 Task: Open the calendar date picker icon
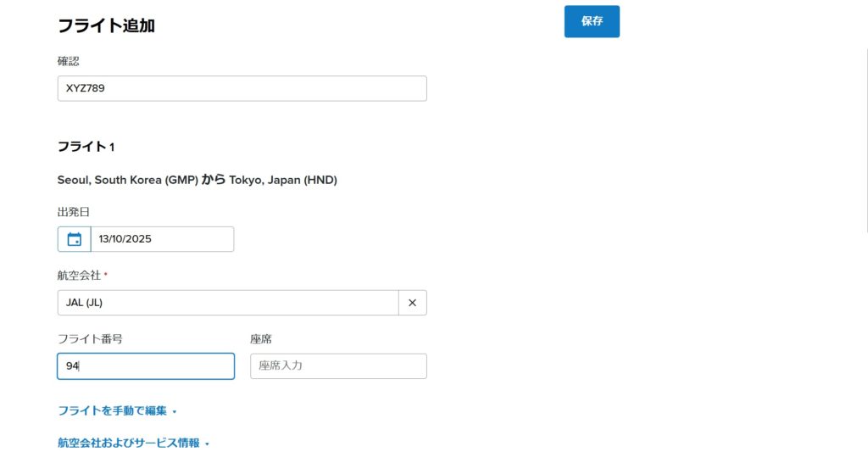(75, 239)
